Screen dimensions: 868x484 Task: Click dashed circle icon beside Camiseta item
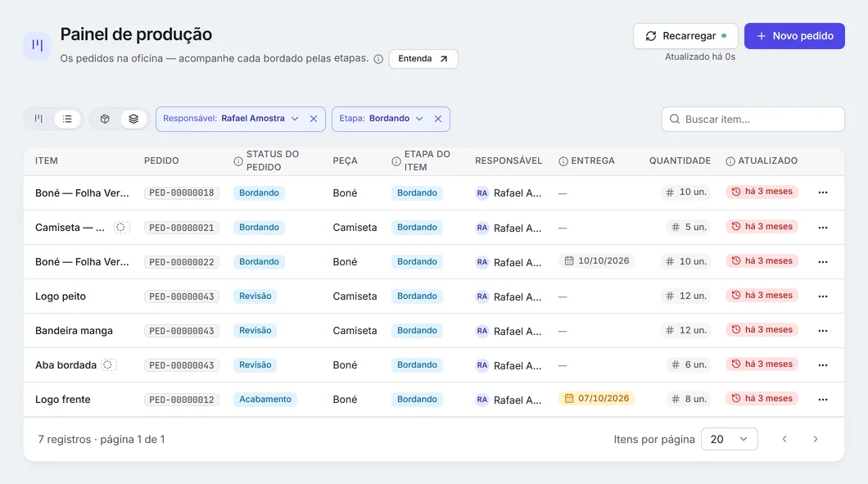pos(120,227)
